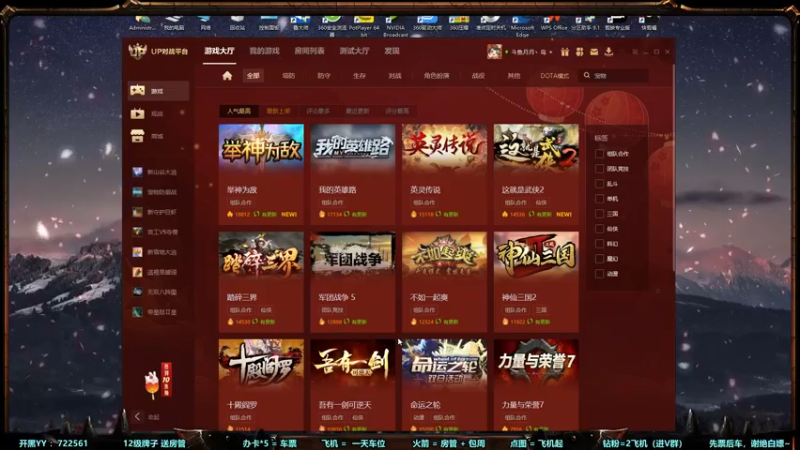
Task: Open 回收站 recycle bin on desktop
Action: (237, 24)
